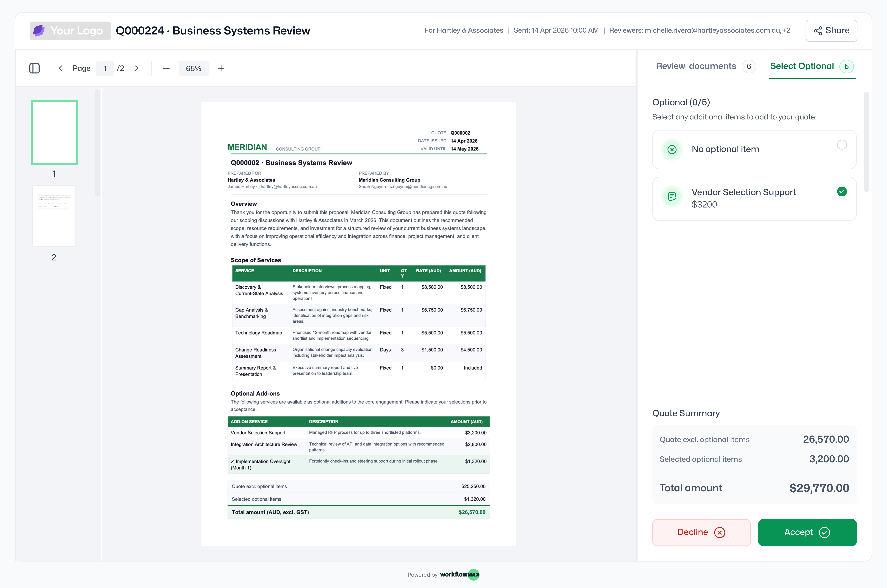
Task: Click the Q000224 · Business Systems Review title
Action: pyautogui.click(x=213, y=31)
